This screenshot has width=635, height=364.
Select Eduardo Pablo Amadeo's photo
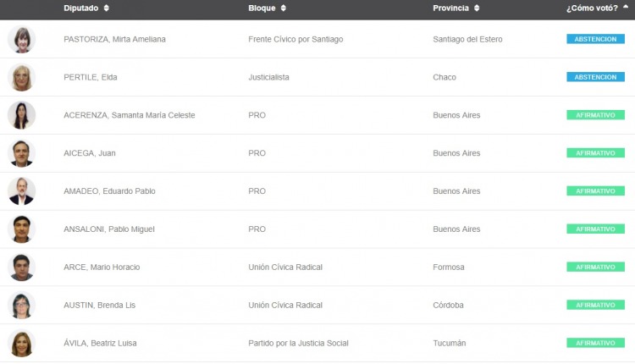pos(21,191)
